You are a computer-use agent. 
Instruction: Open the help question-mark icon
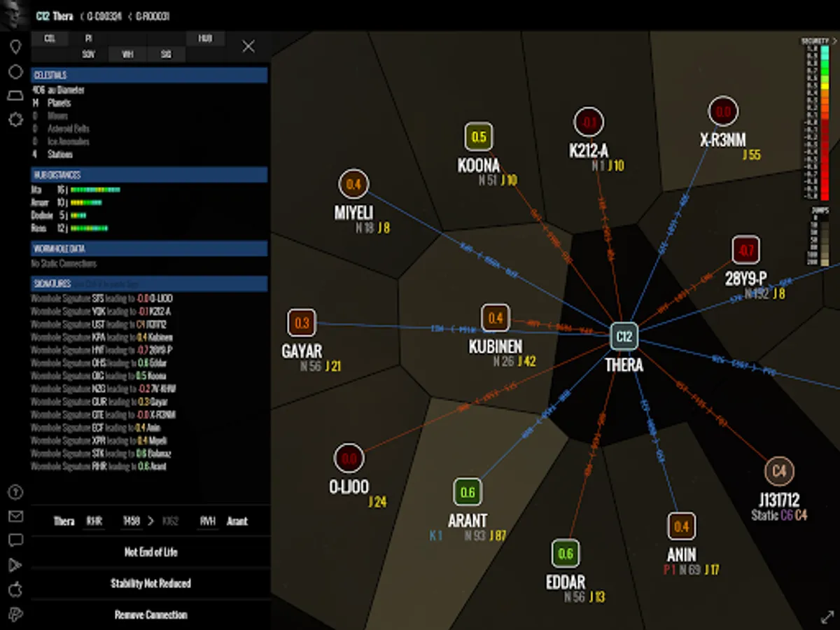tap(15, 493)
